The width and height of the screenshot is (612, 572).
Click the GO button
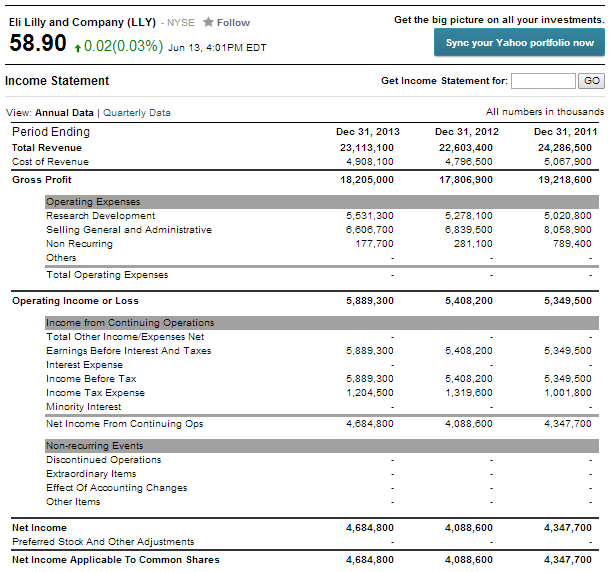tap(591, 81)
